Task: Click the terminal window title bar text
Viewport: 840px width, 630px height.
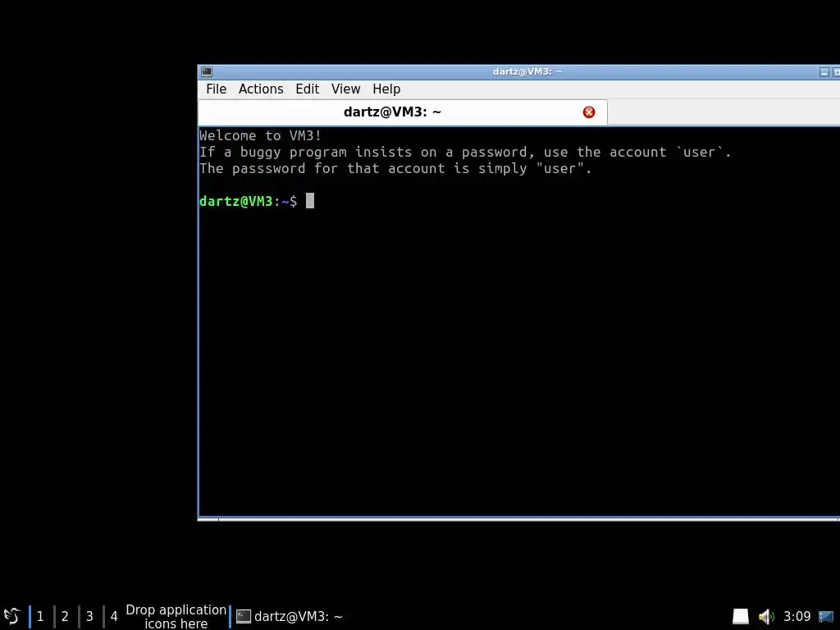Action: pos(527,72)
